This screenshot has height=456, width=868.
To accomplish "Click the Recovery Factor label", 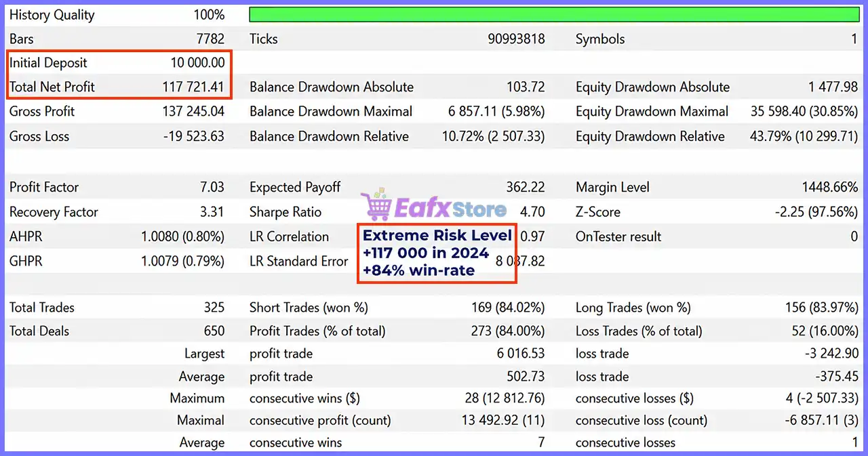I will [54, 213].
